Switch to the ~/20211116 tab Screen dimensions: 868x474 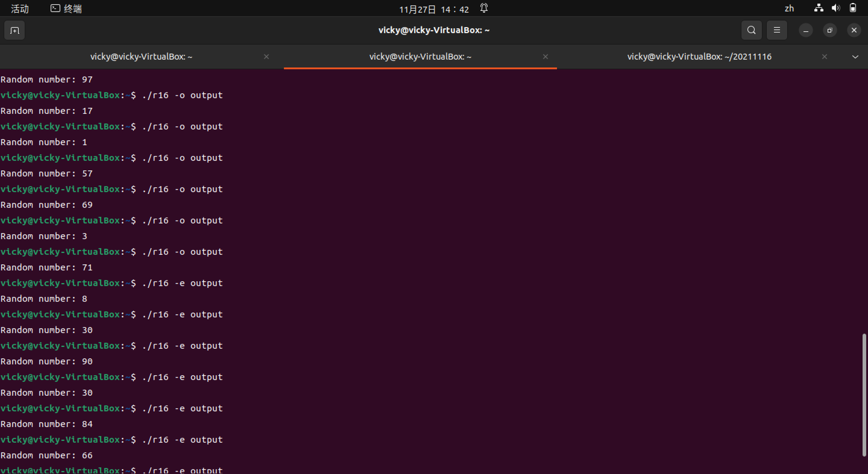(x=699, y=57)
